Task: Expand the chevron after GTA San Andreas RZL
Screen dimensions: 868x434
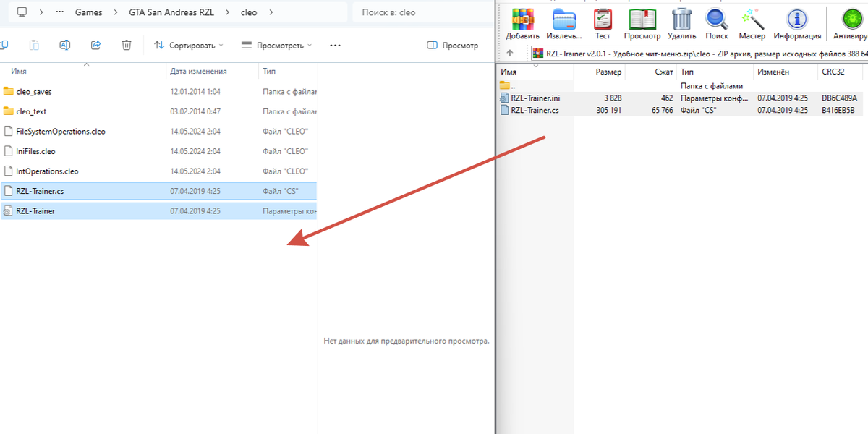Action: [x=227, y=12]
